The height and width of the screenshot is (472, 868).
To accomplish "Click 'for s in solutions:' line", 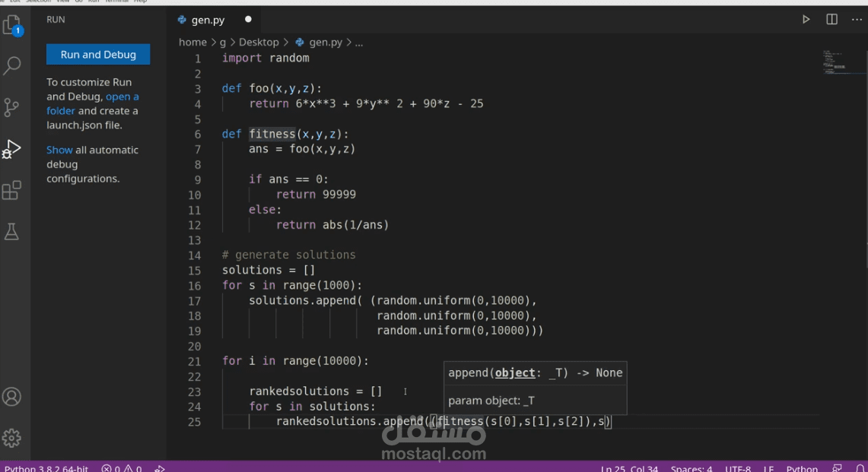I will [312, 406].
